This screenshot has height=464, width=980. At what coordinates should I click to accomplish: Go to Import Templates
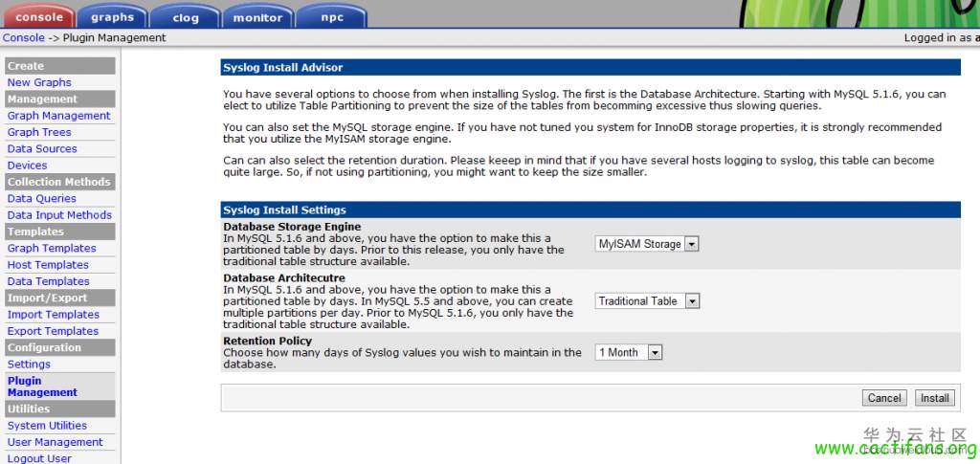tap(54, 314)
